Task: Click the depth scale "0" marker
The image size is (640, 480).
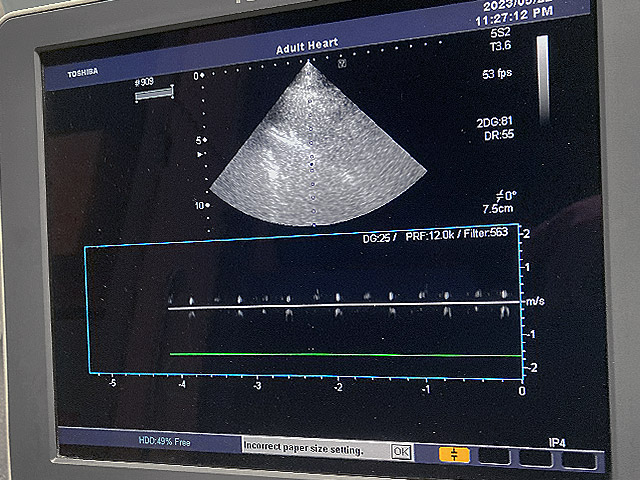Action: (196, 76)
